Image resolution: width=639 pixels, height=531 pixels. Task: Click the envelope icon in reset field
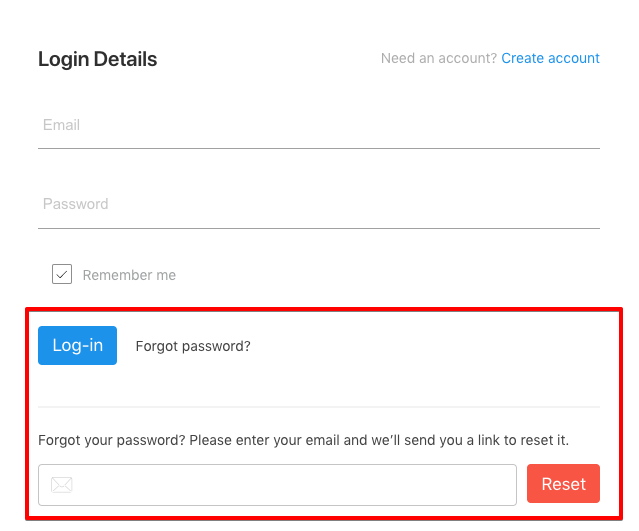(62, 485)
